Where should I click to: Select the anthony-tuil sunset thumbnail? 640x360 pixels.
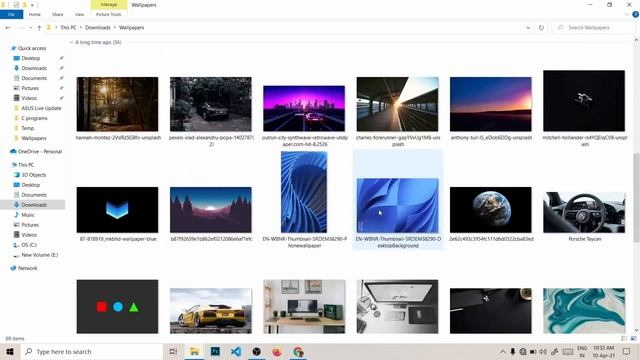491,104
